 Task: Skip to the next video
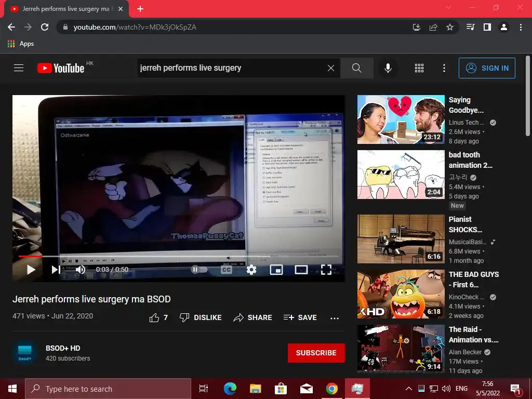pyautogui.click(x=56, y=270)
